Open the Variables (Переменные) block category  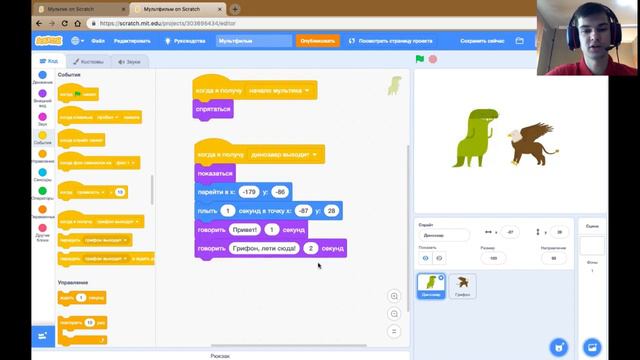(x=42, y=212)
